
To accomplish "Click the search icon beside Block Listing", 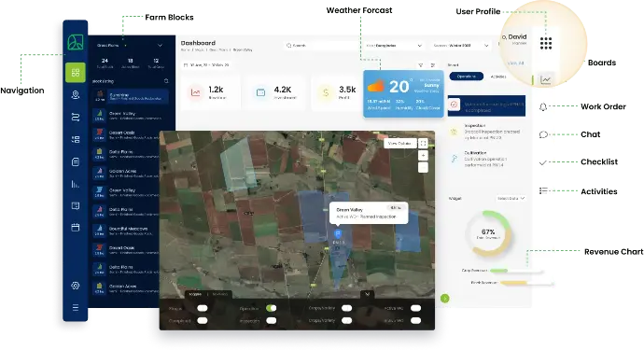I will [166, 81].
